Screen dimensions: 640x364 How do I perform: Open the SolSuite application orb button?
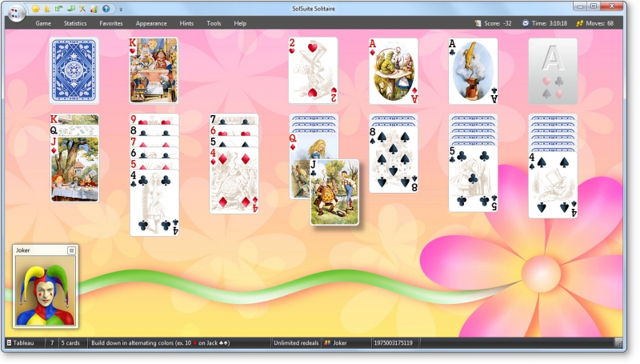pos(16,13)
